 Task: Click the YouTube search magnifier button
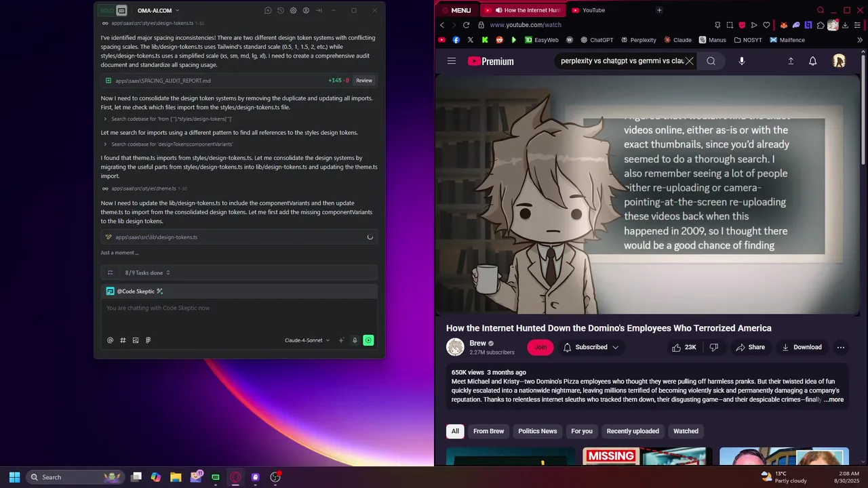711,61
